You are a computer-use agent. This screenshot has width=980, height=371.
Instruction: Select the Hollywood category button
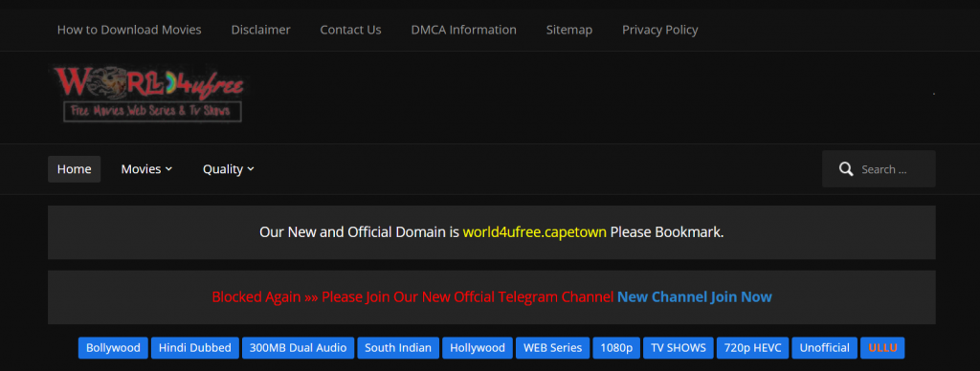pyautogui.click(x=478, y=348)
